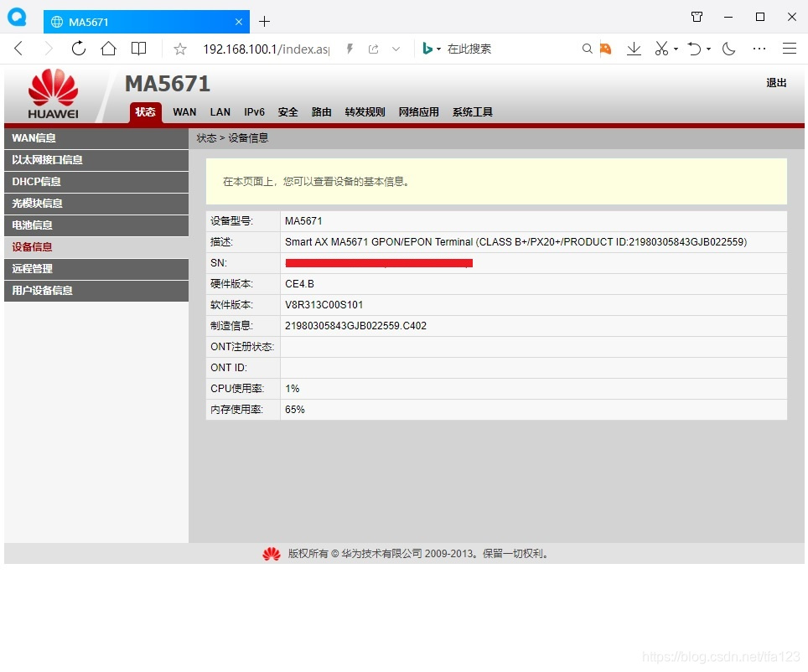This screenshot has height=672, width=808.
Task: Minimize the browser window
Action: pyautogui.click(x=728, y=17)
